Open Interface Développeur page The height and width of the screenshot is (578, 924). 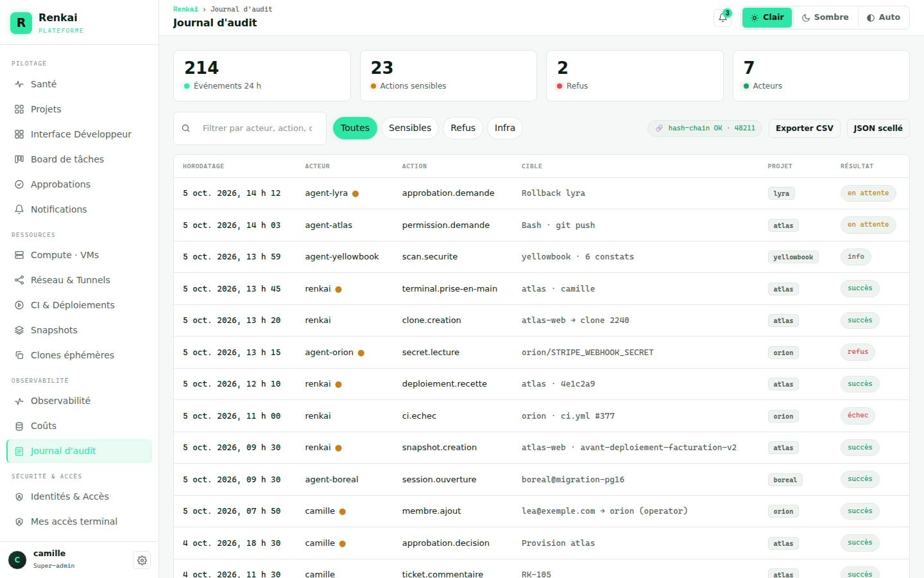(80, 134)
